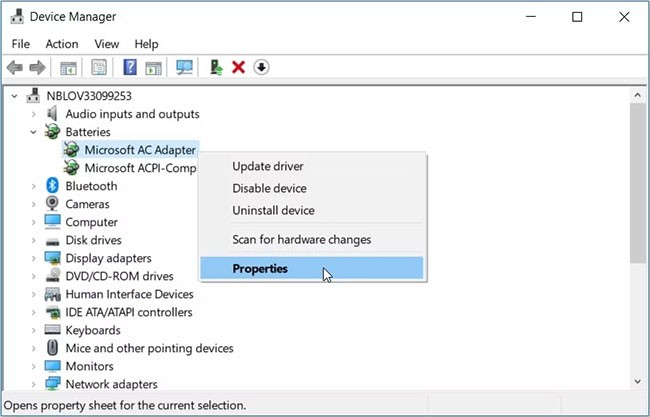This screenshot has height=417, width=650.
Task: Click the Disable device down-arrow icon
Action: point(261,67)
